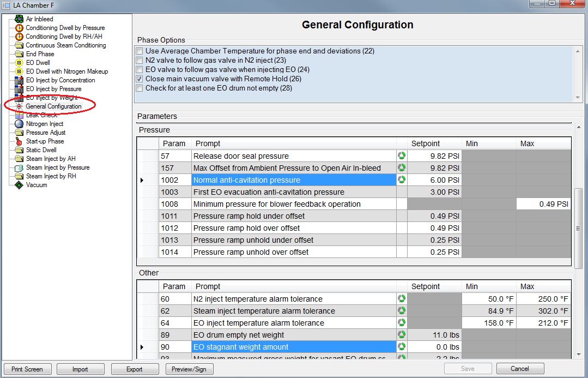
Task: Open Steam Inject by Pressure in phase tree
Action: (x=57, y=167)
